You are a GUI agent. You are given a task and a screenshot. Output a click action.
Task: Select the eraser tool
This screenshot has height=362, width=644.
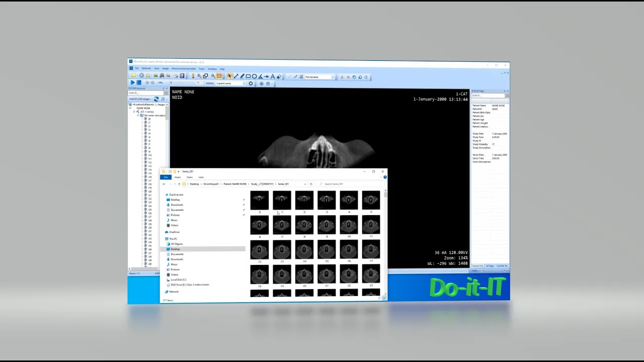click(279, 76)
